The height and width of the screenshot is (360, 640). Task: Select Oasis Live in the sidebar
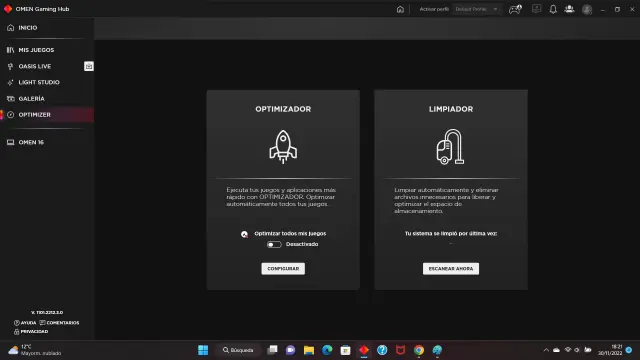pyautogui.click(x=35, y=66)
